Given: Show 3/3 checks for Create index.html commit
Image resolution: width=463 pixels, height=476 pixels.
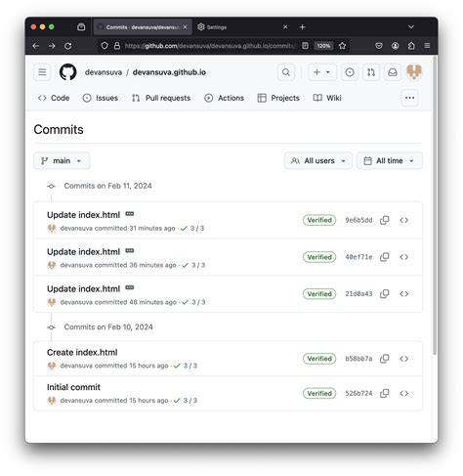Looking at the screenshot, I should point(186,366).
